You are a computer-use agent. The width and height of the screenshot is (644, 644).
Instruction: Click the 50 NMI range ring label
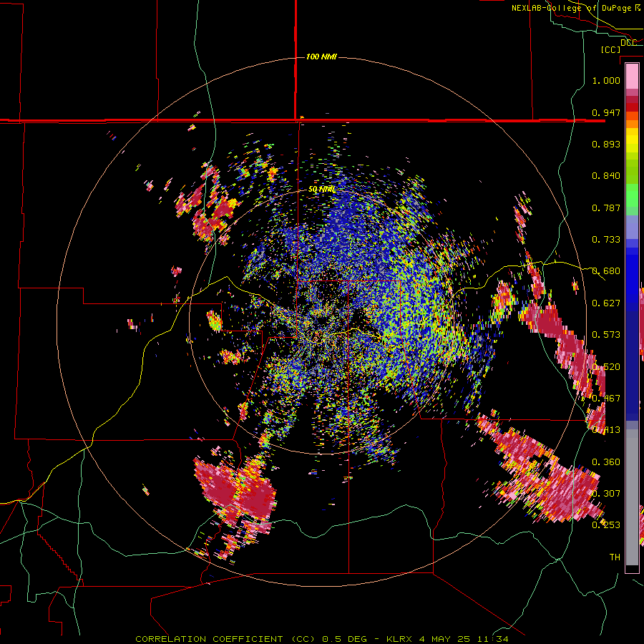pos(321,190)
